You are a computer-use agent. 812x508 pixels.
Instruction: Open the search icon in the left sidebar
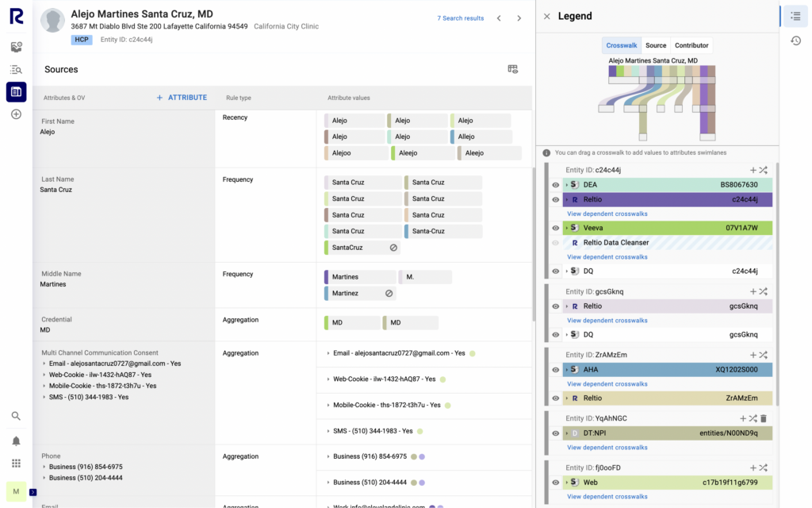pyautogui.click(x=14, y=415)
